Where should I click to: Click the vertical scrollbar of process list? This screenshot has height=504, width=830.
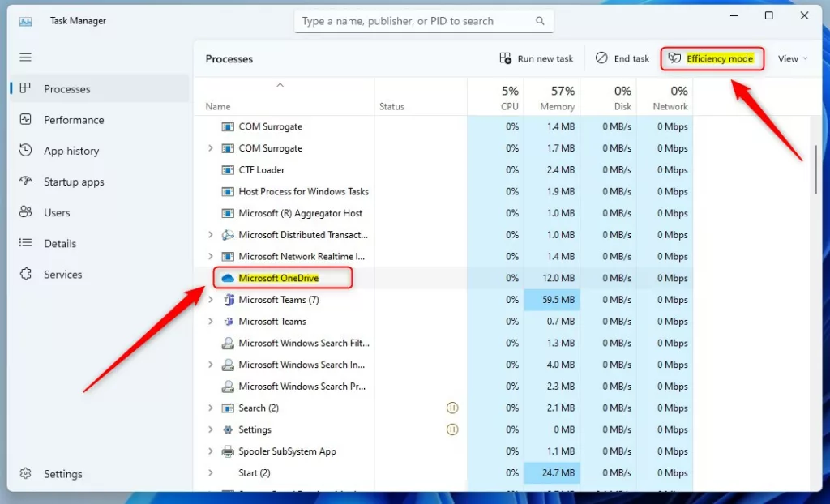pyautogui.click(x=815, y=169)
